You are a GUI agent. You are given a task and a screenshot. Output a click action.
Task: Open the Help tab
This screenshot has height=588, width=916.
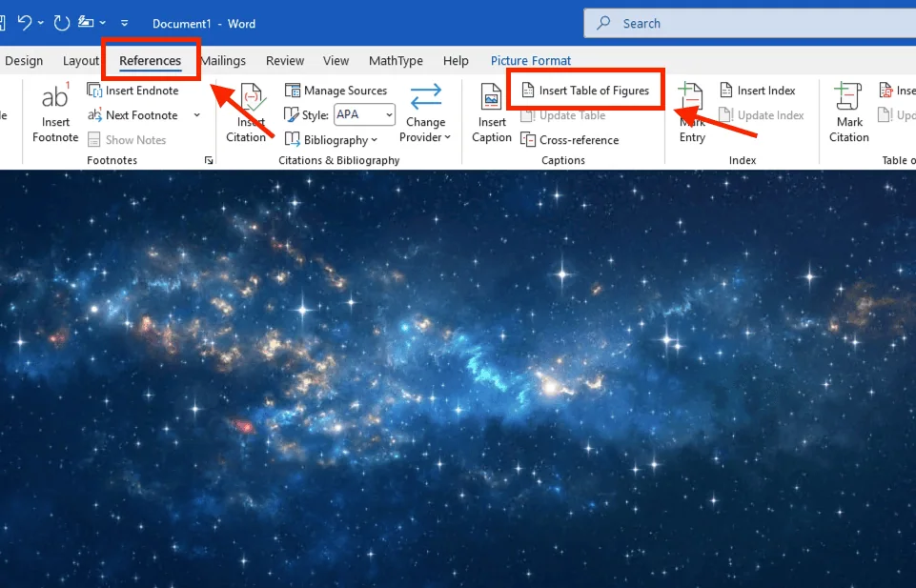click(456, 61)
